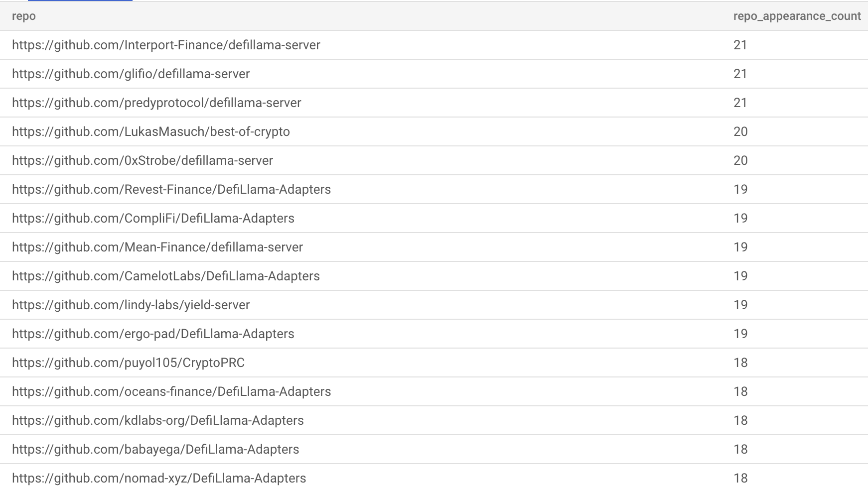Select the CompliFi/DefiLlama-Adapters repo URL

click(153, 219)
